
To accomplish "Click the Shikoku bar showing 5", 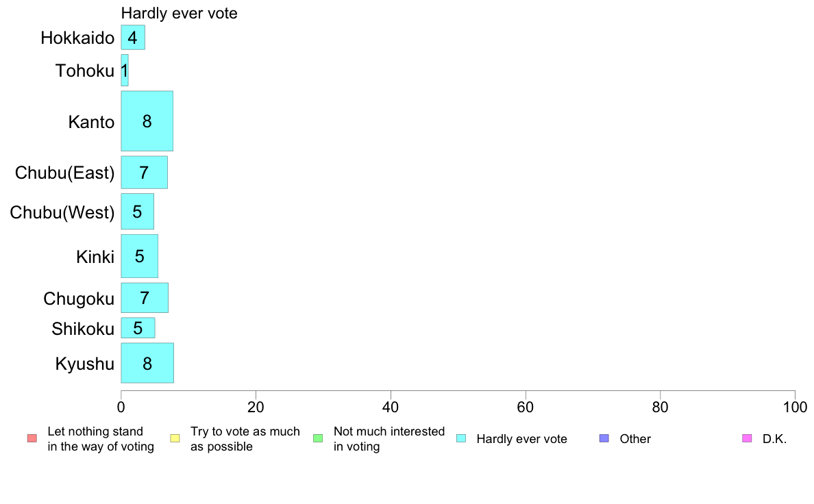I will tap(138, 328).
